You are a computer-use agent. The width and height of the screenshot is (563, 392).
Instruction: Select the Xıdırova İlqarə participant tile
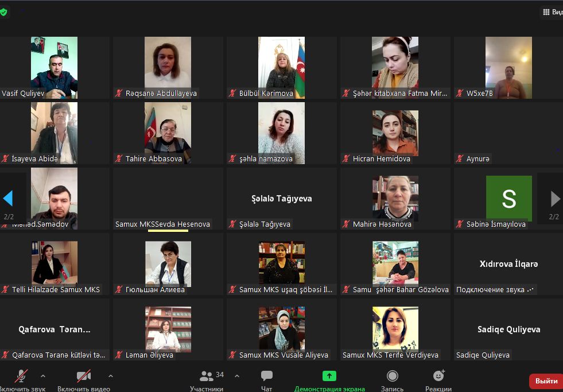(x=508, y=264)
